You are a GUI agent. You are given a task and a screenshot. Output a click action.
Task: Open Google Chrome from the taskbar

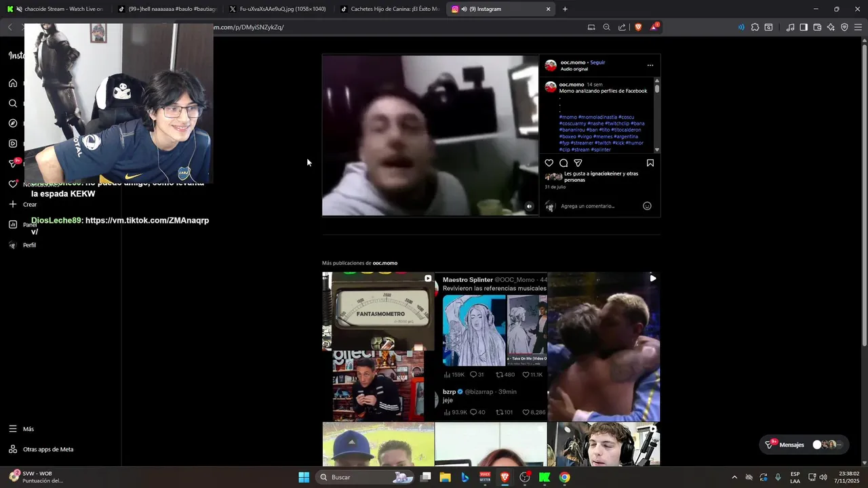564,477
